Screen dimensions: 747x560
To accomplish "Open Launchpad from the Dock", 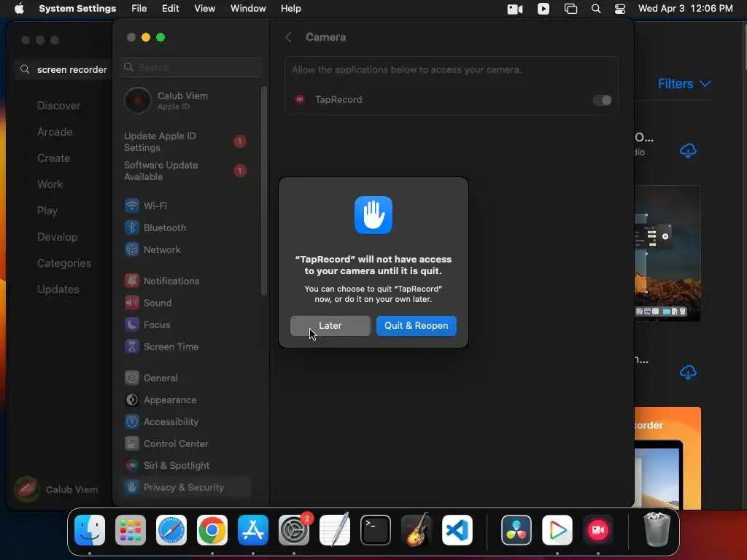I will (131, 530).
